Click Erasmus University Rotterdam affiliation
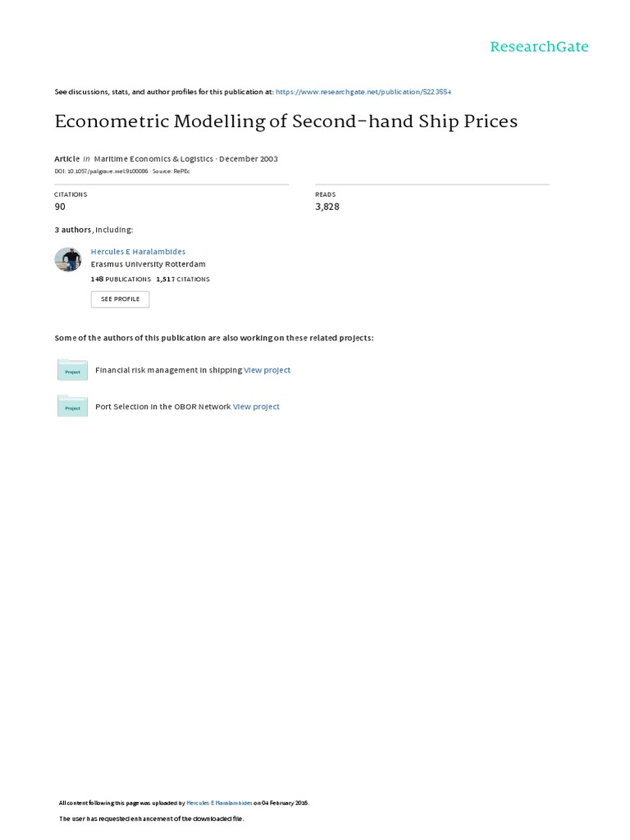 148,264
